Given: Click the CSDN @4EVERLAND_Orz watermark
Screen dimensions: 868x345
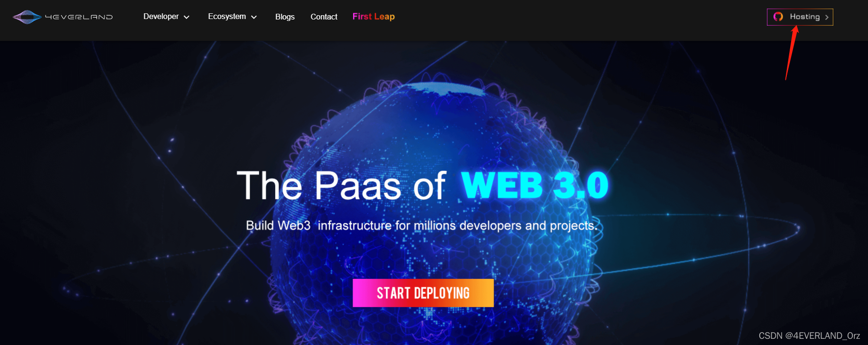Looking at the screenshot, I should coord(809,335).
